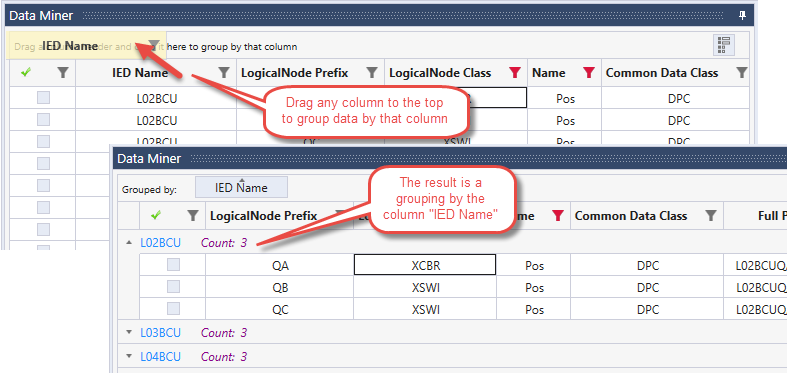Filter the checkmark column in front window
787x373 pixels.
click(193, 216)
